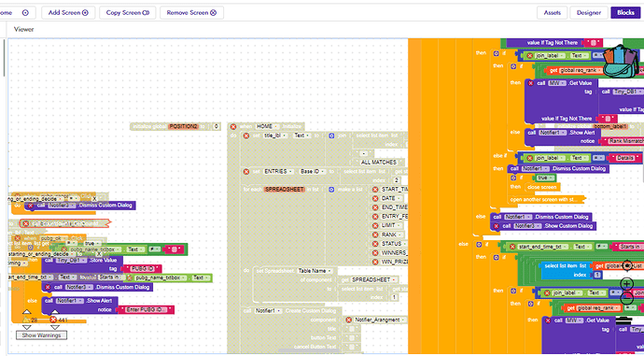Viewport: 644px width, 356px height.
Task: Click number 0 on POSITION2 initialize block
Action: pyautogui.click(x=216, y=127)
